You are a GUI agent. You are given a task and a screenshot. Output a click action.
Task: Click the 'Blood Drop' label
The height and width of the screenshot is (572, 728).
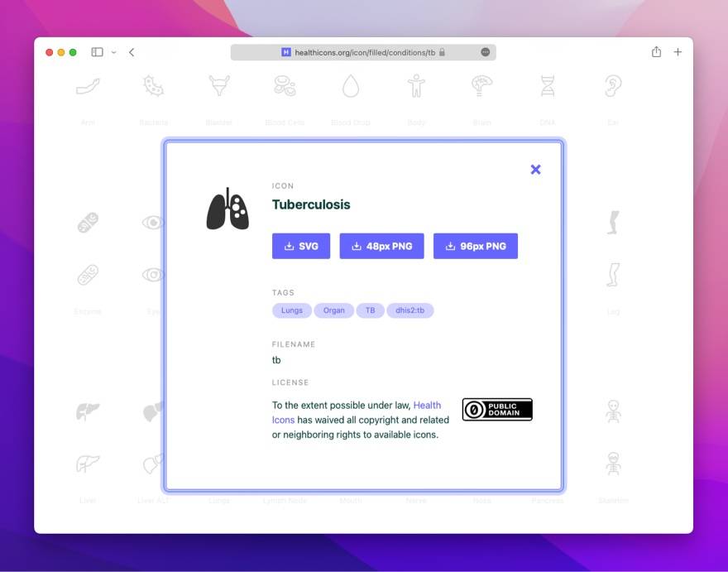pyautogui.click(x=351, y=123)
